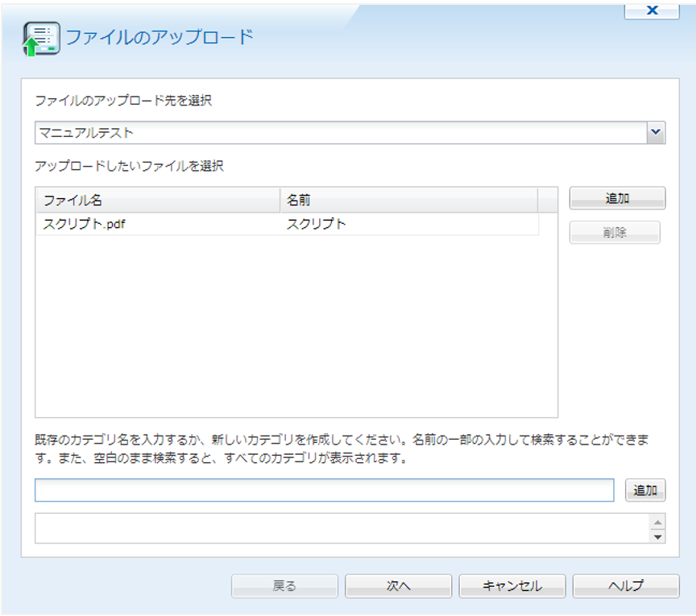Image resolution: width=696 pixels, height=616 pixels.
Task: Proceed with the 次へ button
Action: [x=398, y=586]
